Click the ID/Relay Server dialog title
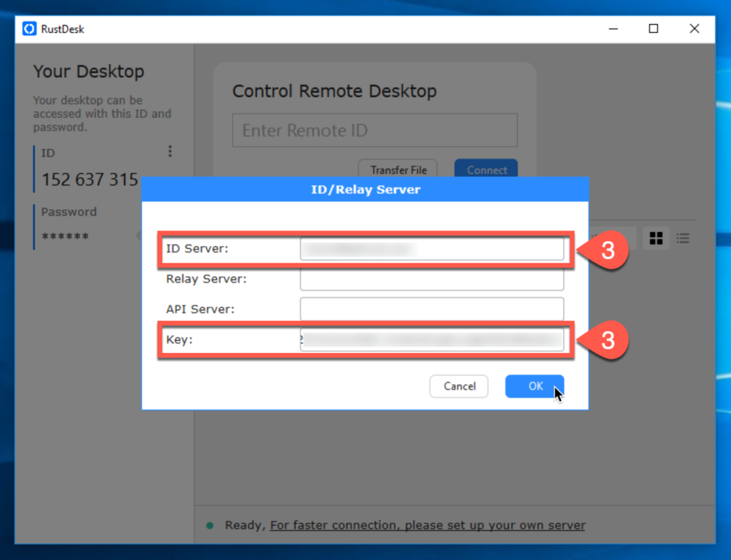This screenshot has width=731, height=560. [365, 190]
